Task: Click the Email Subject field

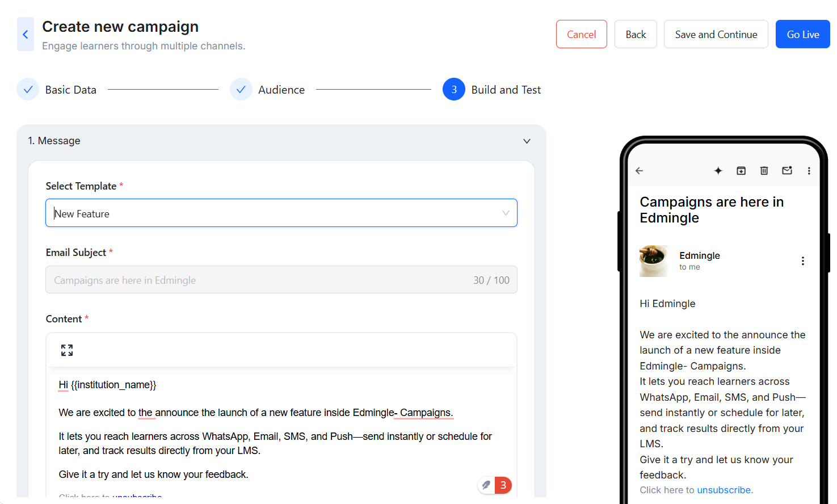Action: click(281, 280)
